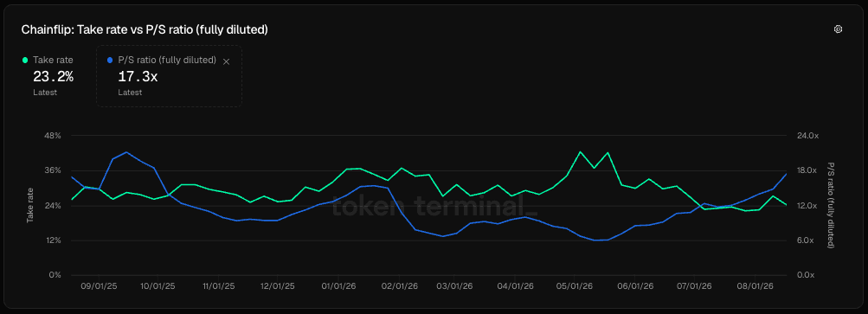Screen dimensions: 868x314
Task: Click the 12% left axis label
Action: pos(53,240)
